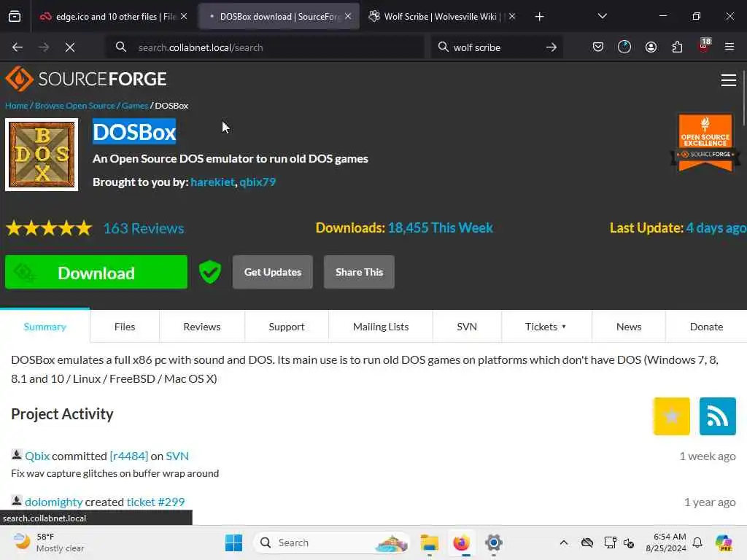
Task: Click the green Download button
Action: pyautogui.click(x=96, y=272)
